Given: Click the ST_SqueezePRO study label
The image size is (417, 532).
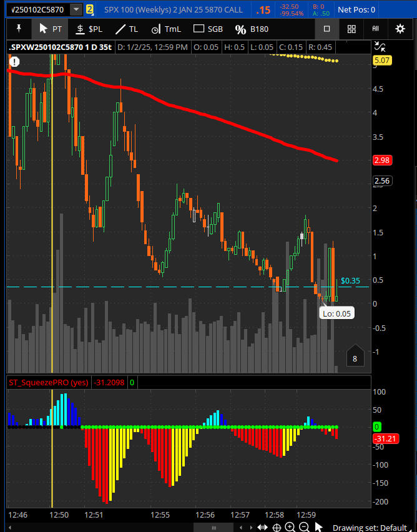Looking at the screenshot, I should (x=48, y=382).
